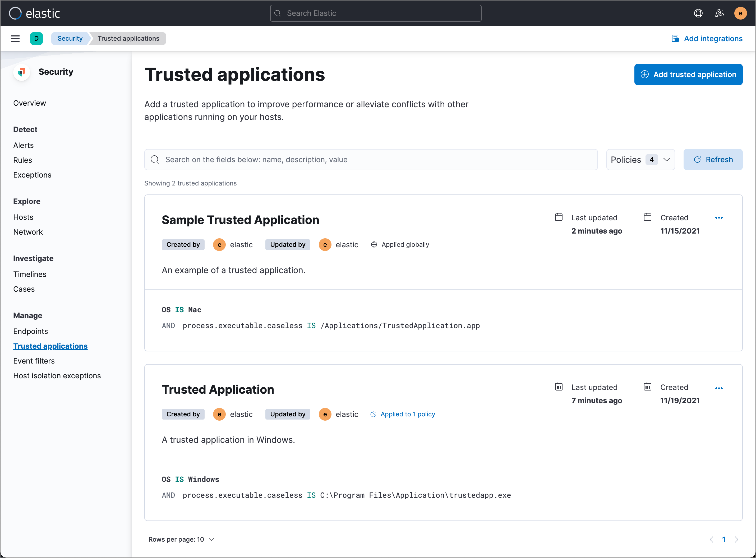Click the Refresh button
The height and width of the screenshot is (558, 756).
click(x=713, y=159)
